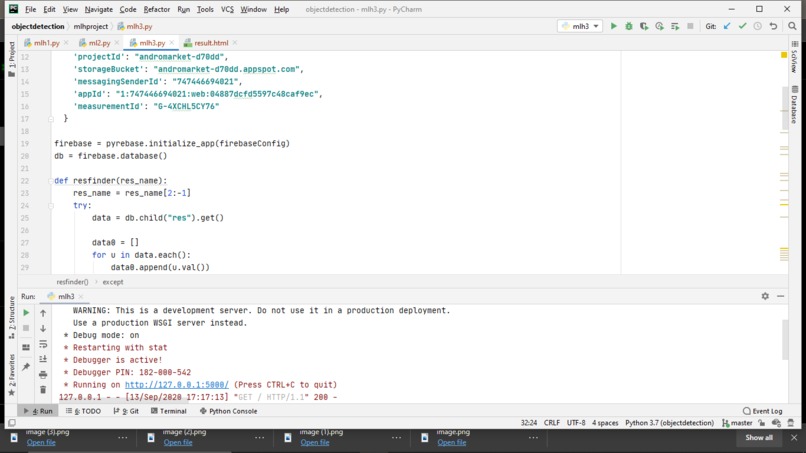Collapse the resfinder function at line 22
The width and height of the screenshot is (806, 453).
tap(51, 181)
